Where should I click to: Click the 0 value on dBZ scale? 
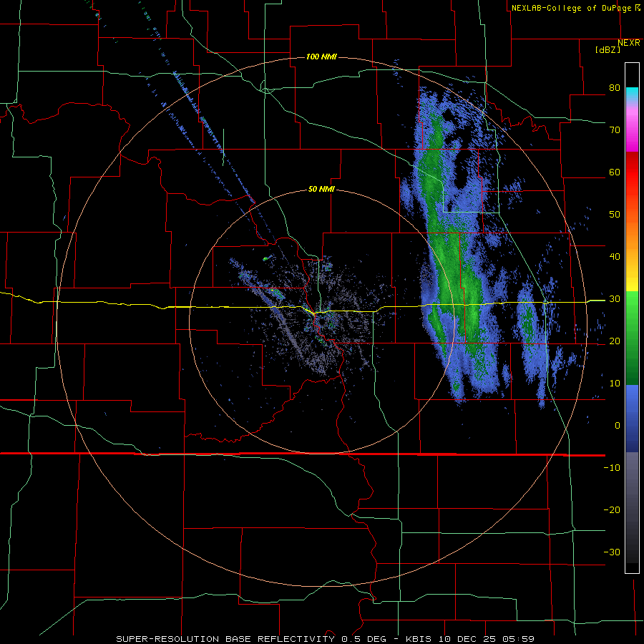pos(618,426)
